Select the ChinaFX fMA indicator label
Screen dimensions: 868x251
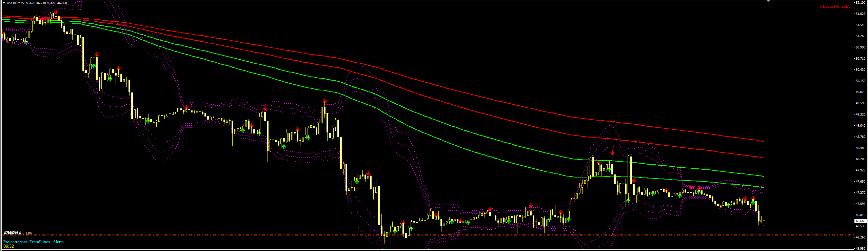pyautogui.click(x=835, y=7)
